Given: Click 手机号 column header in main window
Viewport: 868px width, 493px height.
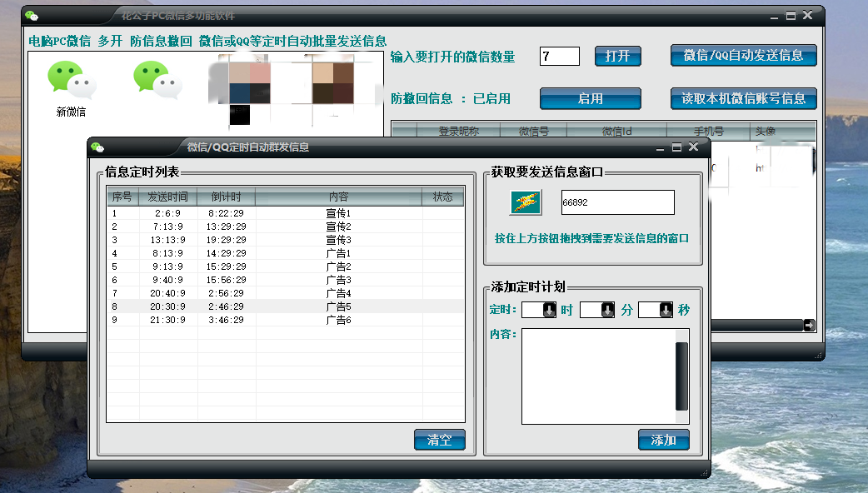Looking at the screenshot, I should [709, 131].
